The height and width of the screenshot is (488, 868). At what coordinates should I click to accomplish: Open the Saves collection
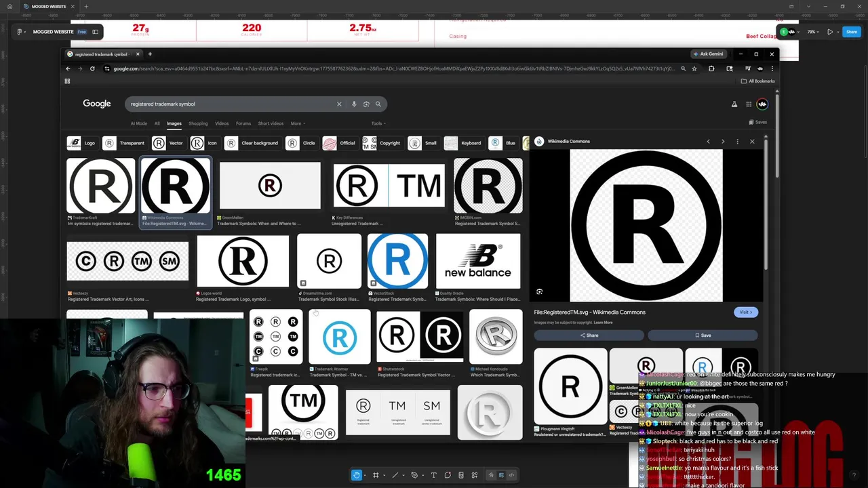pos(758,123)
